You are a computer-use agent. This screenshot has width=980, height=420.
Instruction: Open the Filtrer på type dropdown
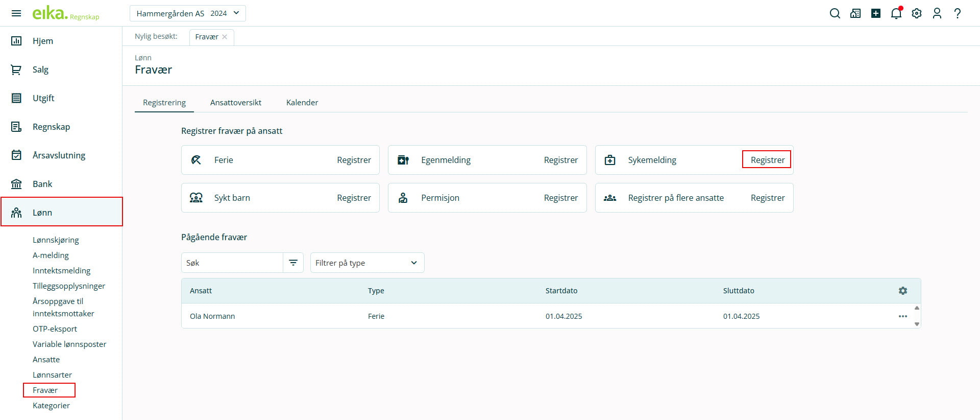point(367,263)
